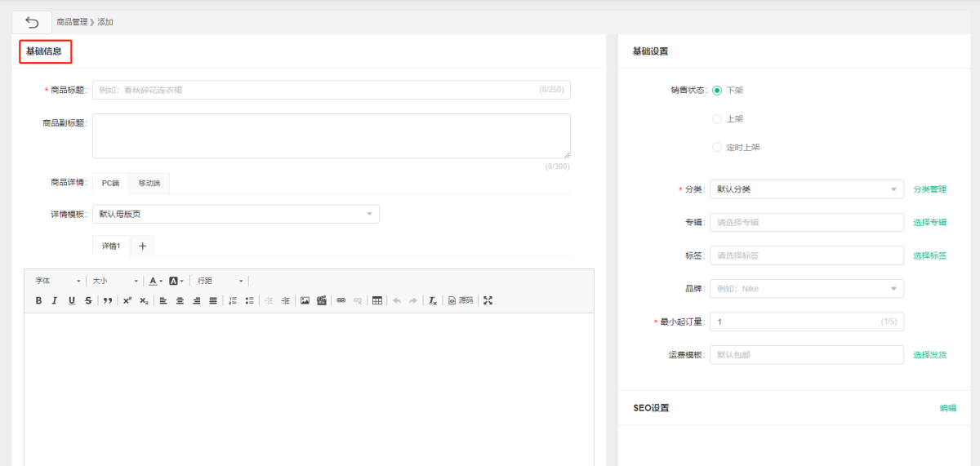The height and width of the screenshot is (466, 980).
Task: Click the remove formatting icon
Action: 433,300
